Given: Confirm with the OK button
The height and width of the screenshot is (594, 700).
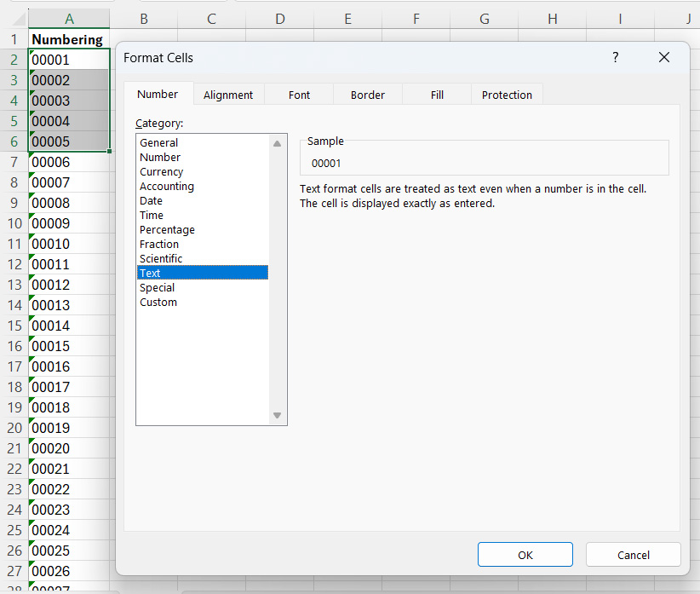Looking at the screenshot, I should point(525,555).
